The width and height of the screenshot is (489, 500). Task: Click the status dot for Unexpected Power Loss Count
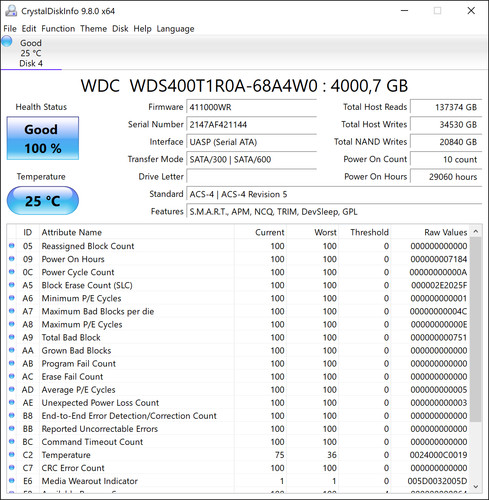12,402
